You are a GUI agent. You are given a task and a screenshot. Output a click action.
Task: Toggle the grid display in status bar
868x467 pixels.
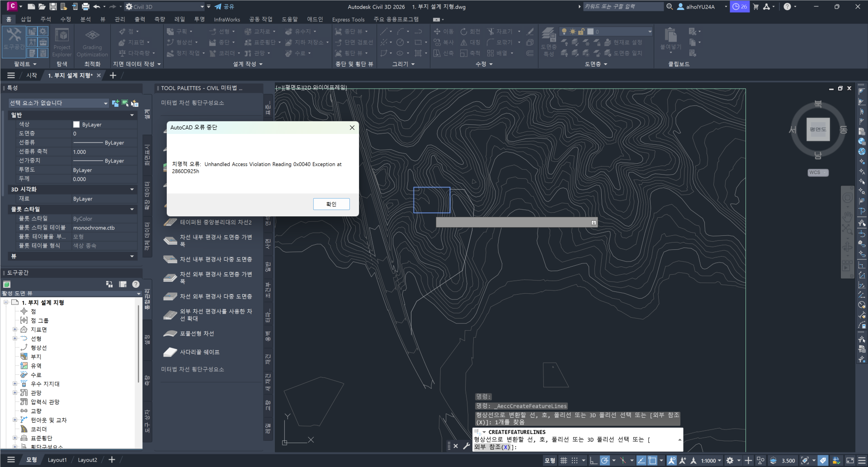point(564,461)
